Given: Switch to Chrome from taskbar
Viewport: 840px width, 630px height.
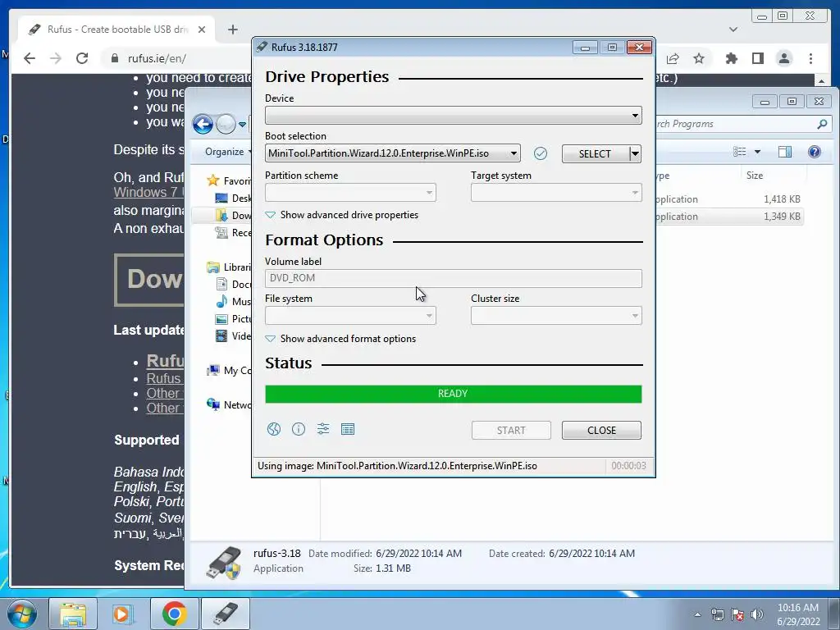Looking at the screenshot, I should click(174, 614).
